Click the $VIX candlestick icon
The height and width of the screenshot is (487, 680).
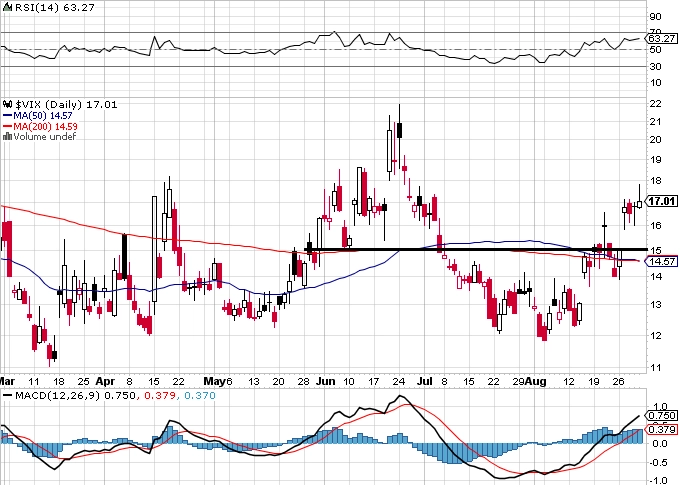point(7,104)
